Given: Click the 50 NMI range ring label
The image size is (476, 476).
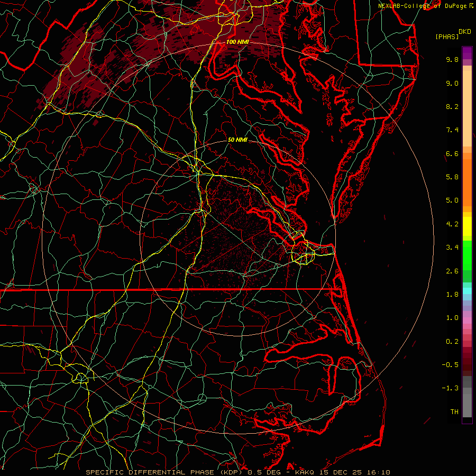Looking at the screenshot, I should tap(237, 140).
